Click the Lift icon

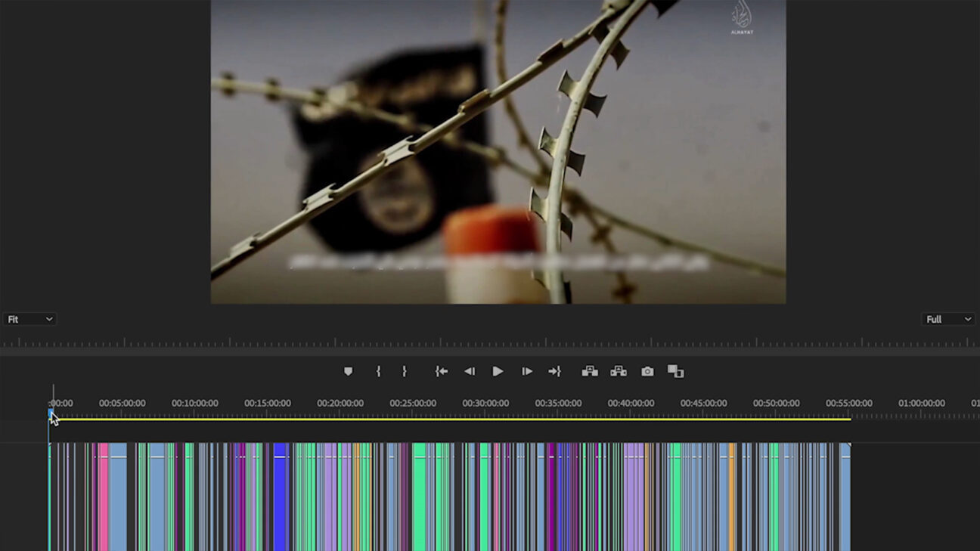590,371
